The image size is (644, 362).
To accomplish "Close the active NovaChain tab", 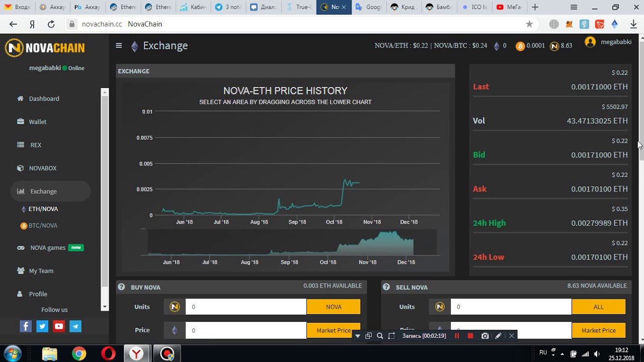I will tap(344, 7).
